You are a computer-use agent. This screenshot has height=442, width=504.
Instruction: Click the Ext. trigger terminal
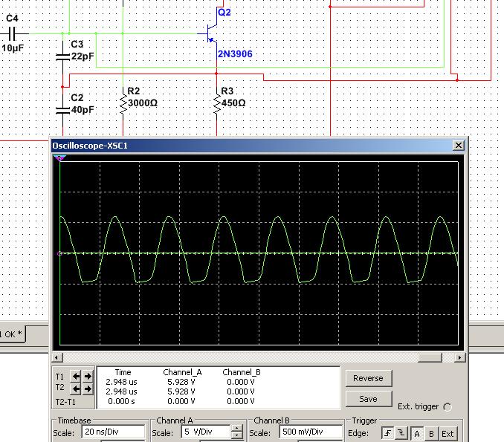(x=447, y=407)
